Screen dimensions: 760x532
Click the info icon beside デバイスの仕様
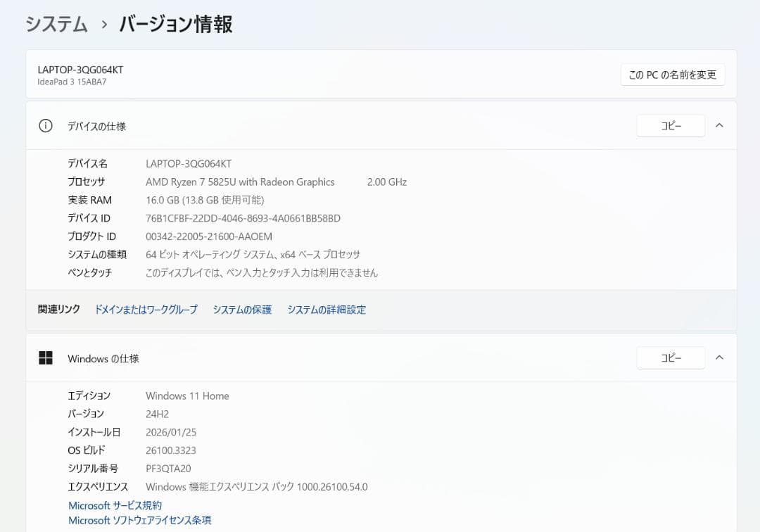pyautogui.click(x=45, y=125)
